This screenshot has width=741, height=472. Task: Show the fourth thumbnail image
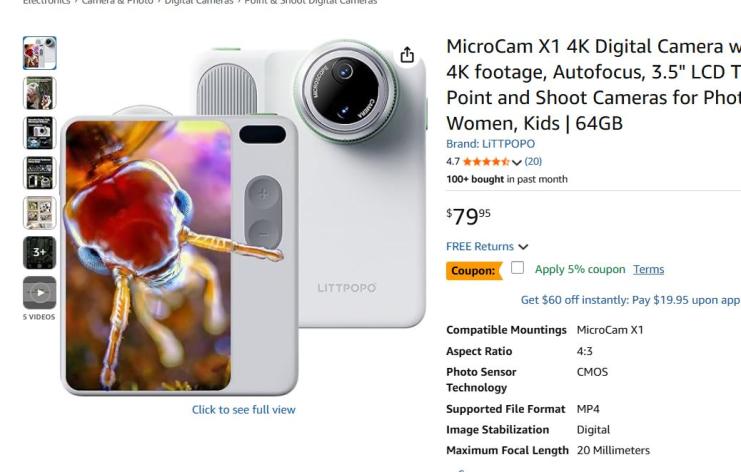[x=40, y=173]
